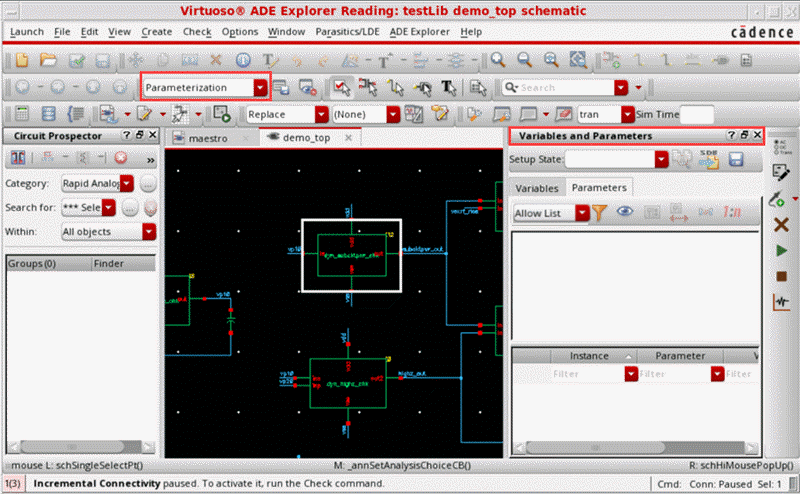Click the Sim Time input field
This screenshot has height=494, width=800.
pos(697,114)
